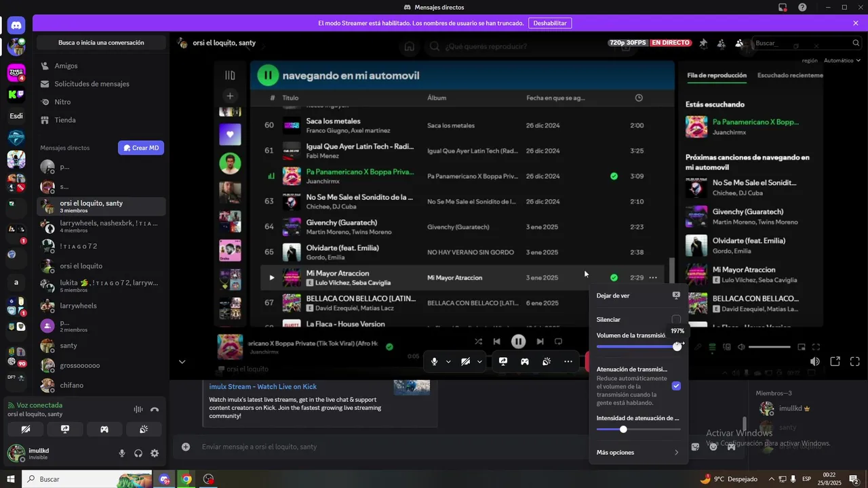Start an activity from call control bar

(x=525, y=361)
